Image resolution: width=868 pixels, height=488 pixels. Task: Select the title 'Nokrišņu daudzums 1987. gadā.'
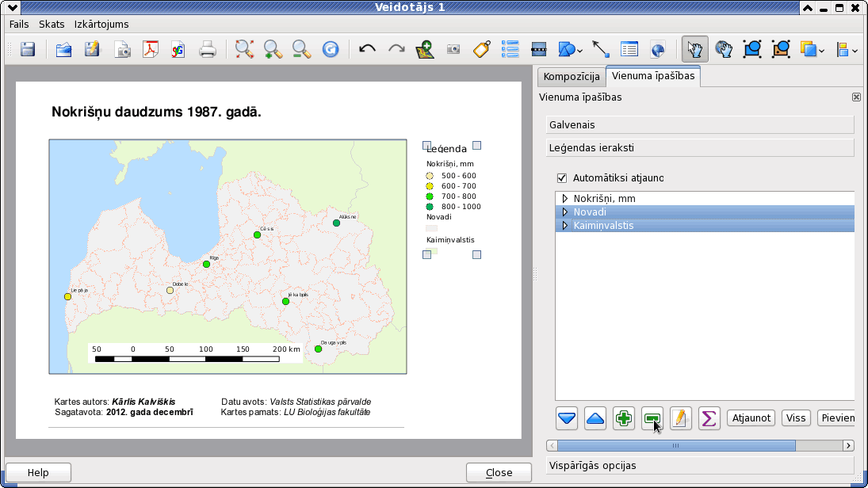156,112
